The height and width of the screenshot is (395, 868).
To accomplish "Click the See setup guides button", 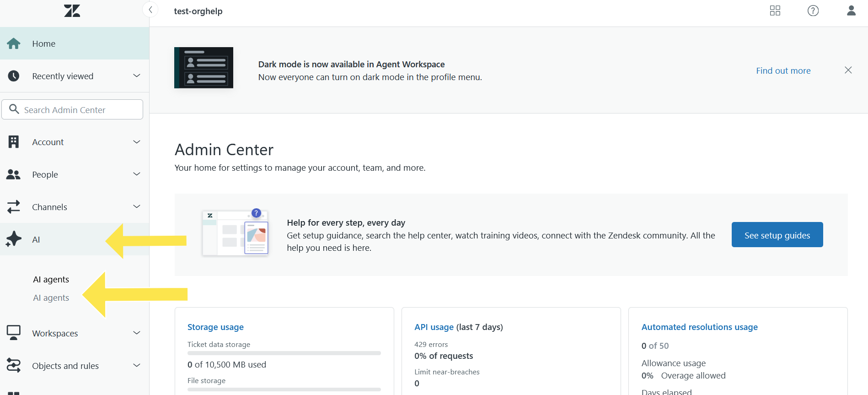I will (777, 235).
